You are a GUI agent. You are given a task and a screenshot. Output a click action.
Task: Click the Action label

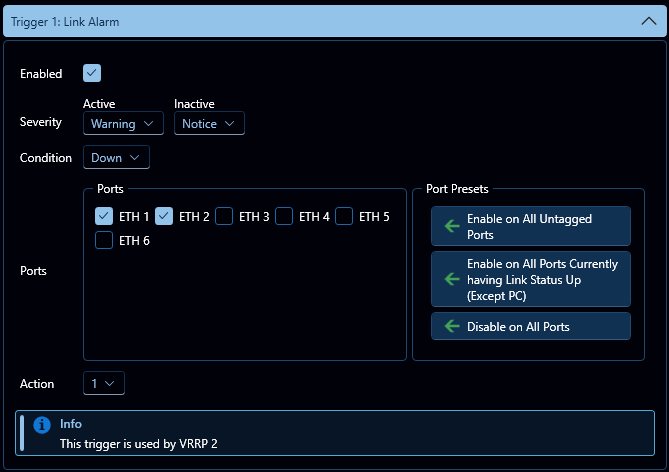pyautogui.click(x=37, y=384)
